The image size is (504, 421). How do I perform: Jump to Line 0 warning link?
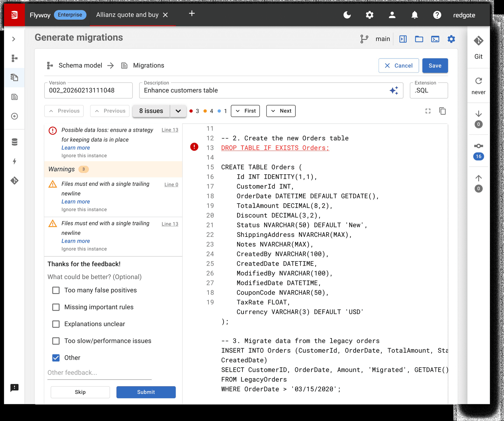[x=171, y=184]
